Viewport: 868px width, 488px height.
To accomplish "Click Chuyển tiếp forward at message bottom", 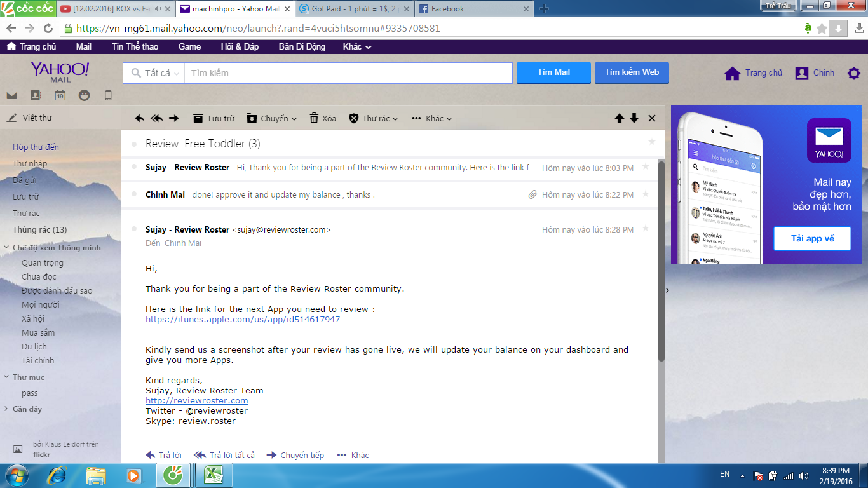I will click(295, 455).
